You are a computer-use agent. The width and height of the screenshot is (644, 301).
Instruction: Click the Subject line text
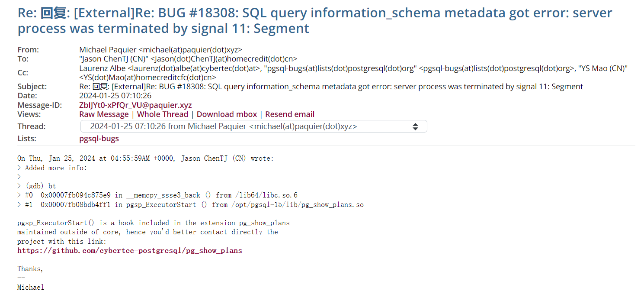point(331,87)
